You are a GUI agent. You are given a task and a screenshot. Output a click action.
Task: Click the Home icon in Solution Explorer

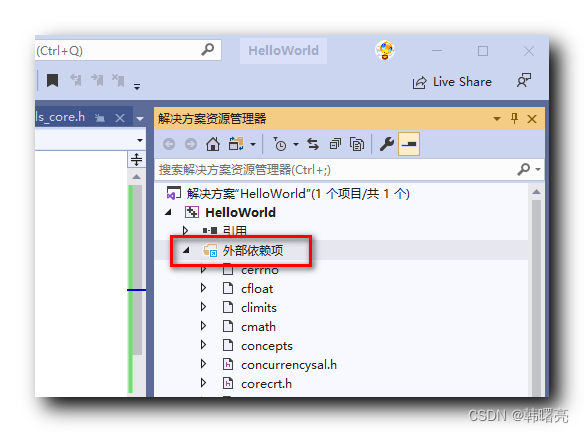(x=213, y=144)
